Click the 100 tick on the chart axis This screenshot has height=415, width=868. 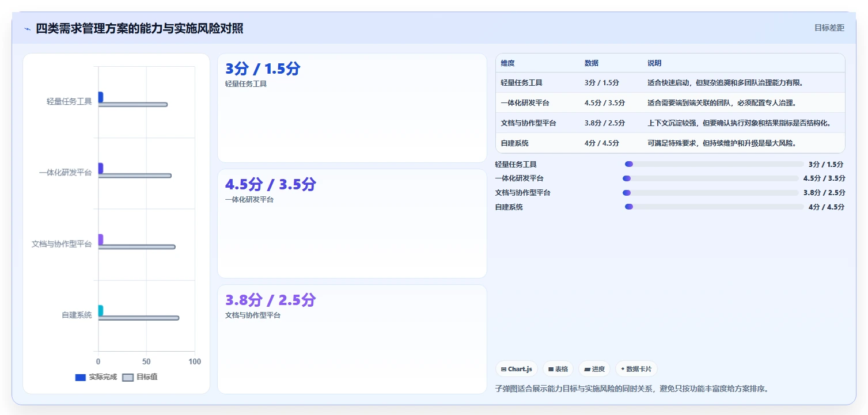click(x=195, y=361)
